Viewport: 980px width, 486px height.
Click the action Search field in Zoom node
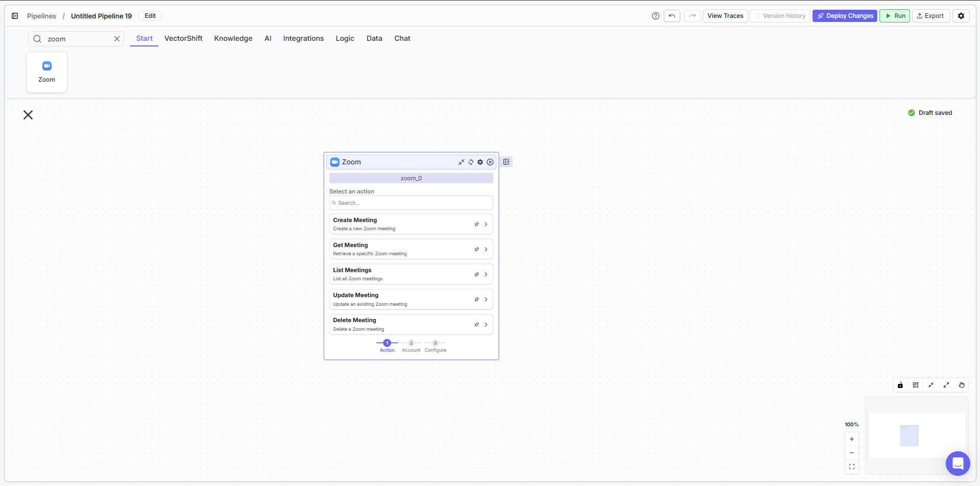(411, 203)
